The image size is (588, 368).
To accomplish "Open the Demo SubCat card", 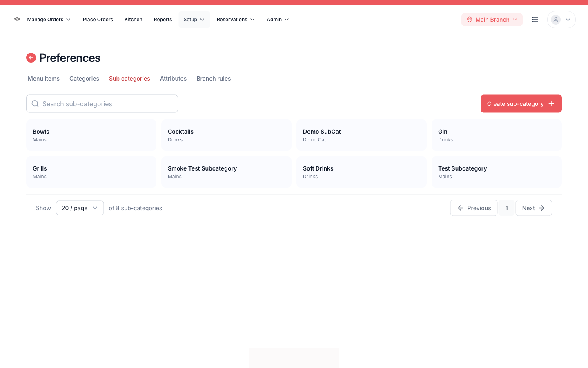I will click(x=361, y=135).
